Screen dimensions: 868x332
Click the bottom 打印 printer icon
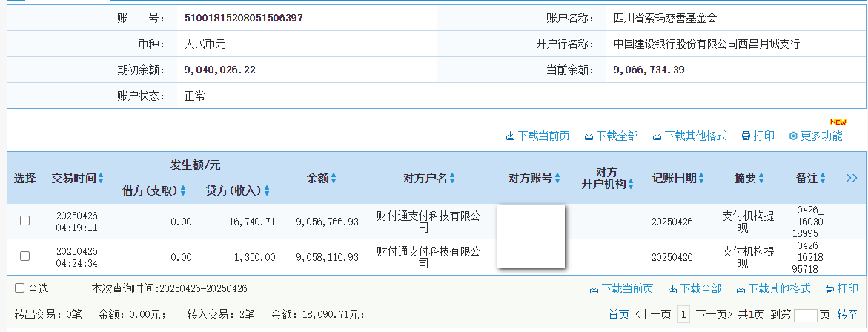click(829, 289)
